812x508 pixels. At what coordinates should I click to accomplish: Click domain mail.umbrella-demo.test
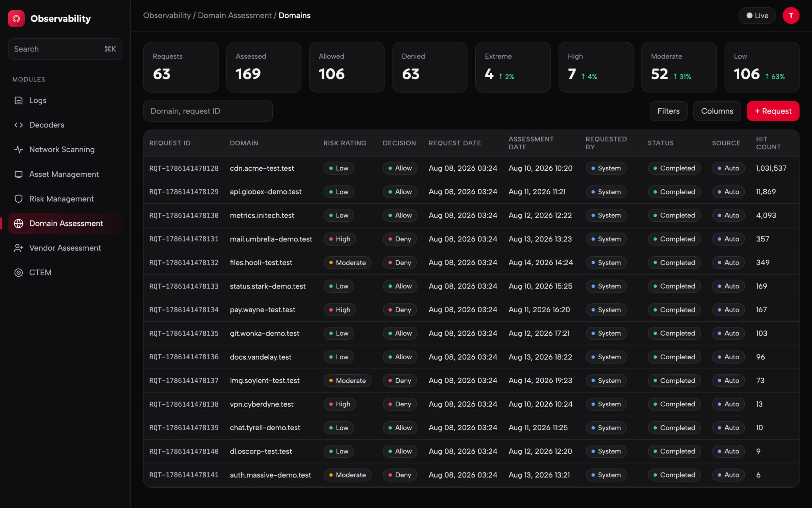(x=271, y=239)
